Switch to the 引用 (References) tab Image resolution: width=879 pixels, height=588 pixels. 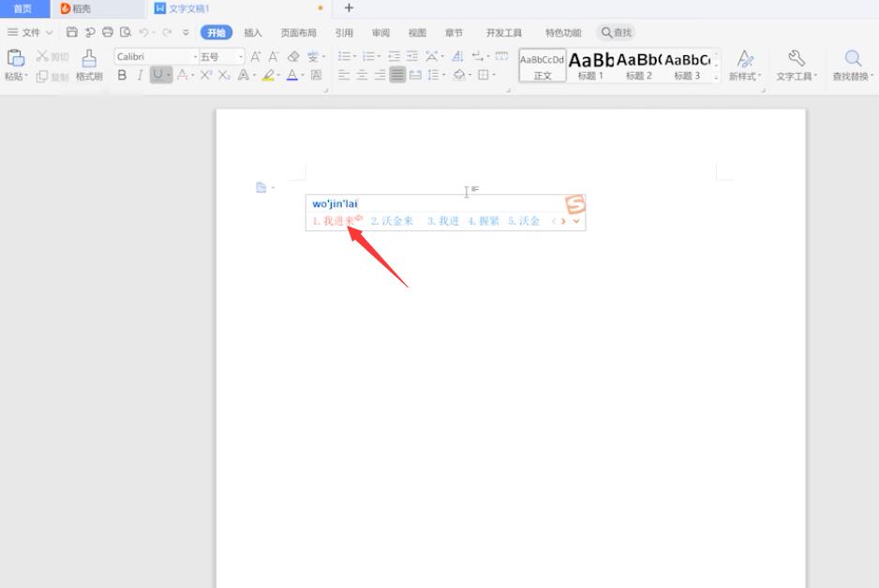[x=344, y=33]
